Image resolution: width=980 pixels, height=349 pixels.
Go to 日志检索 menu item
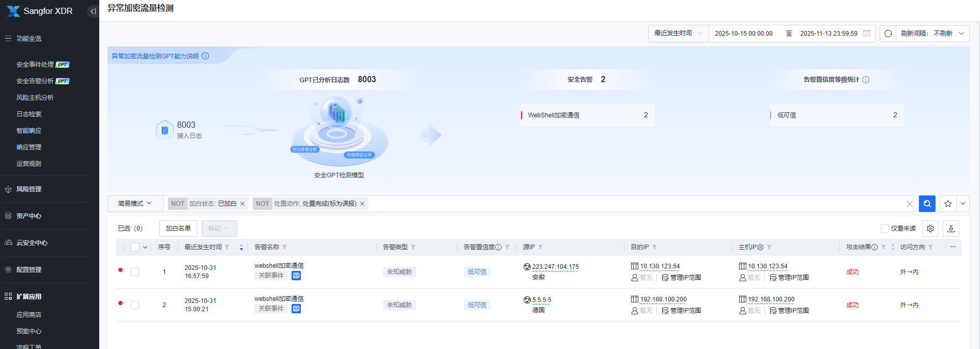click(x=29, y=114)
